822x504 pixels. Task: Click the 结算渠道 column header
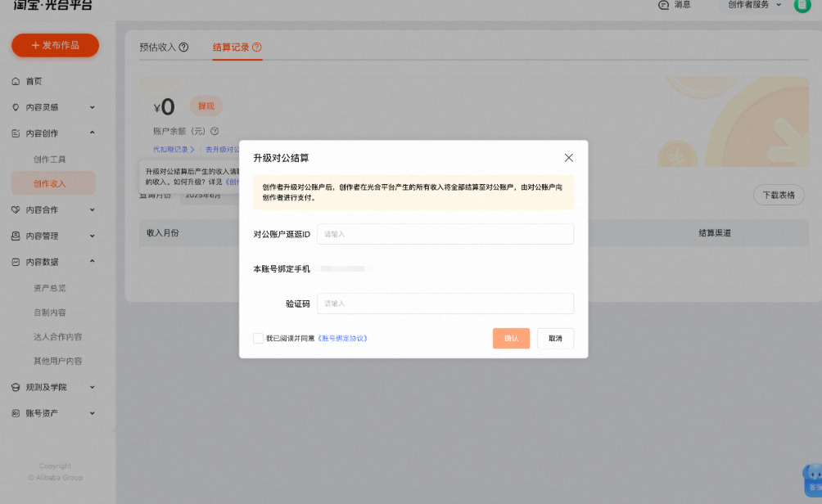click(x=715, y=233)
